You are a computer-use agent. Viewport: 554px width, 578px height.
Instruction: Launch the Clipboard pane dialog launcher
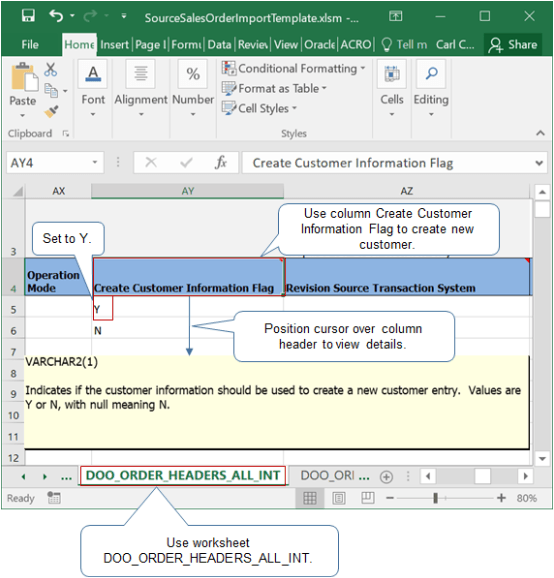(66, 133)
